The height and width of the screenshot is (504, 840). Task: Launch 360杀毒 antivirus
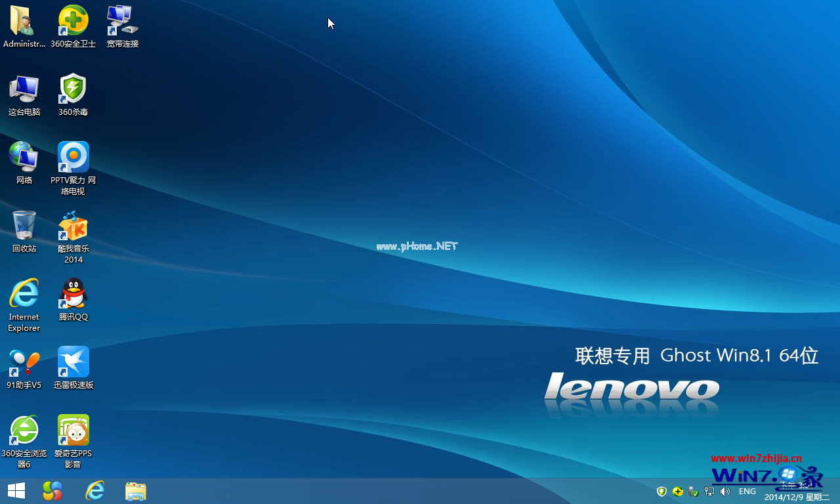point(73,89)
